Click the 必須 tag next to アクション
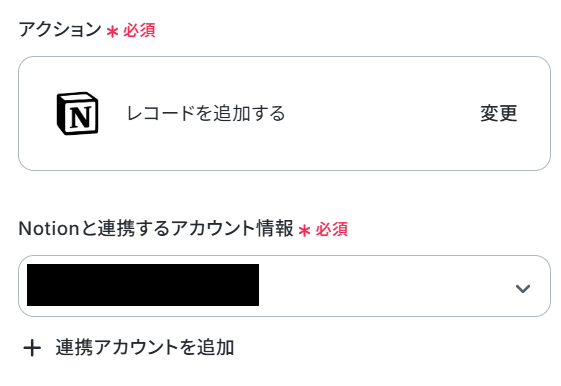The image size is (561, 386). (x=139, y=30)
